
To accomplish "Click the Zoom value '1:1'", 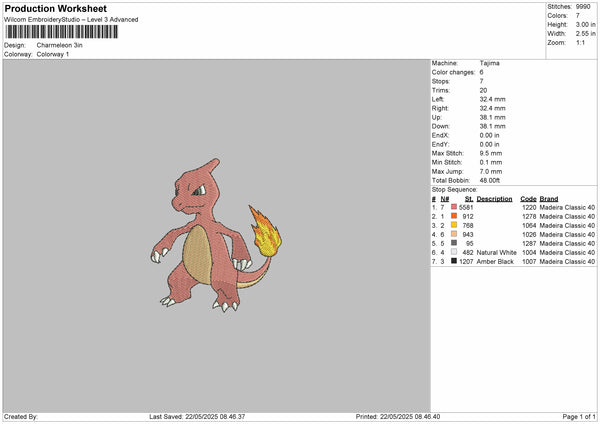I will pos(580,42).
